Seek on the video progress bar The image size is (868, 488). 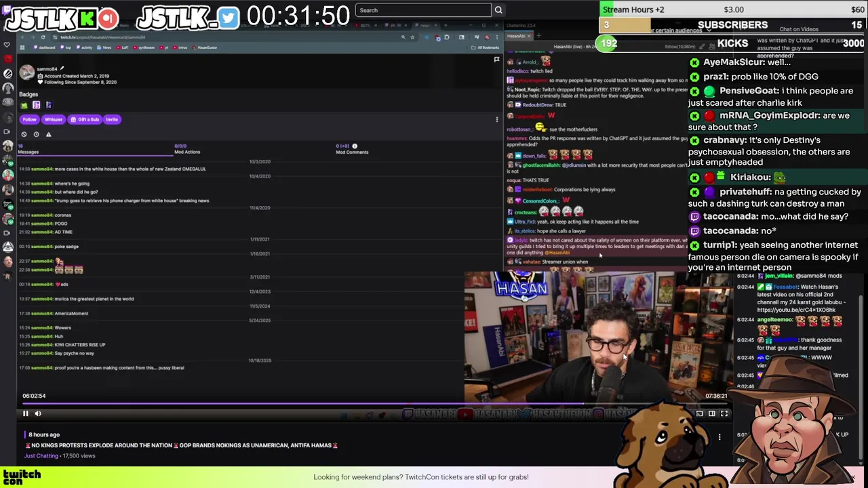coord(374,404)
